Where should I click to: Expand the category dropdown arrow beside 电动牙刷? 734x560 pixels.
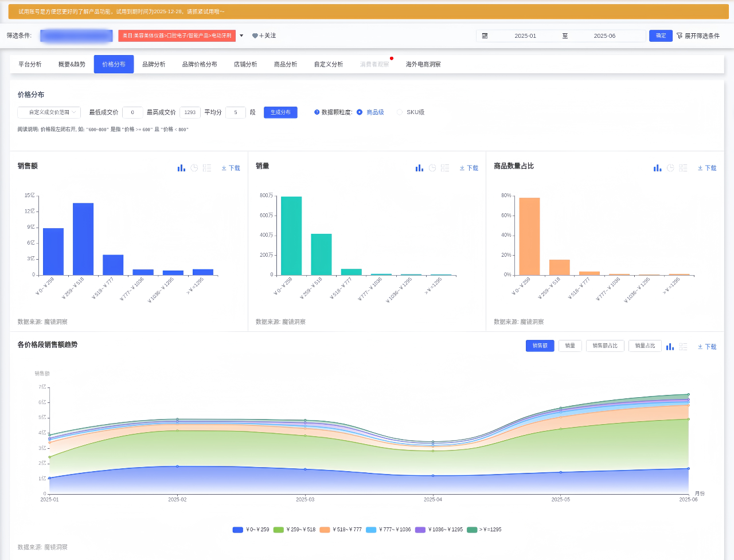(x=241, y=36)
